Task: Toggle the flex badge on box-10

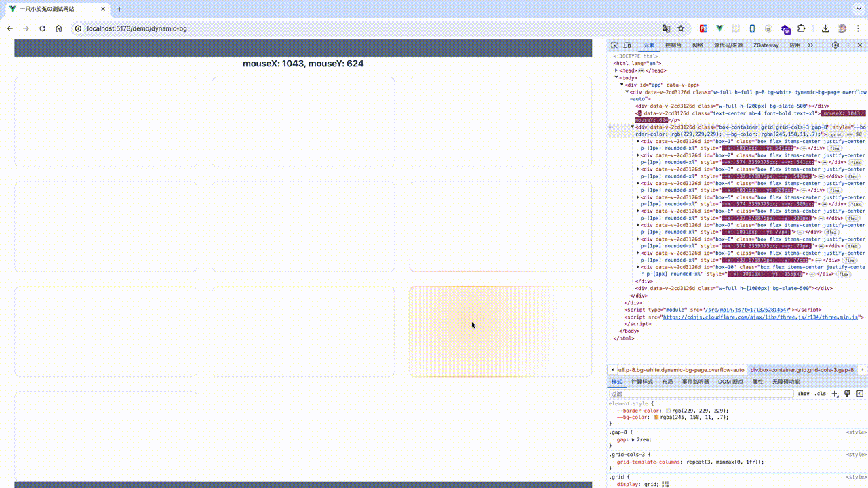Action: click(843, 274)
